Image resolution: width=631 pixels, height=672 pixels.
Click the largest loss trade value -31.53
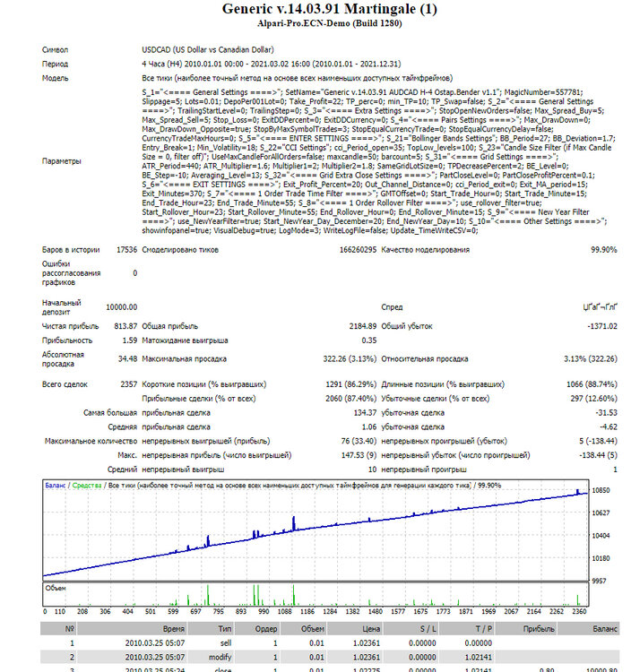click(x=606, y=413)
